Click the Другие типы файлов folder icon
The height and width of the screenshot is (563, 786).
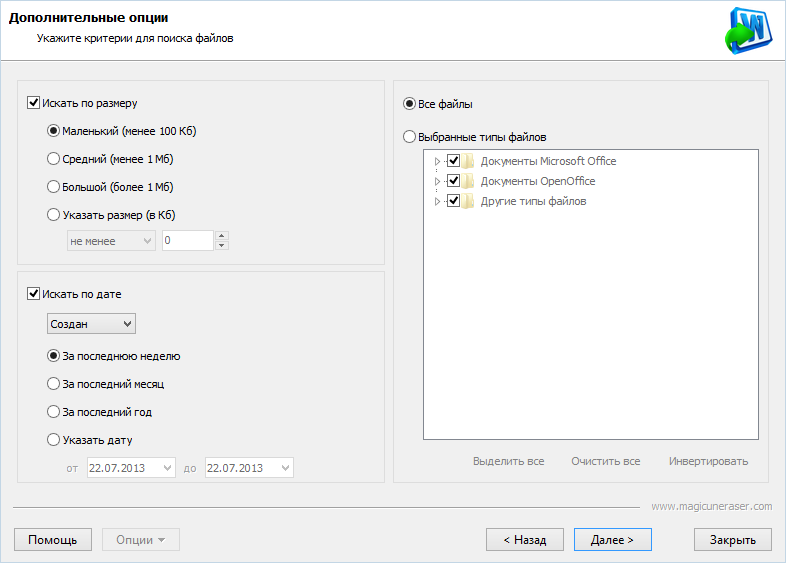(468, 201)
